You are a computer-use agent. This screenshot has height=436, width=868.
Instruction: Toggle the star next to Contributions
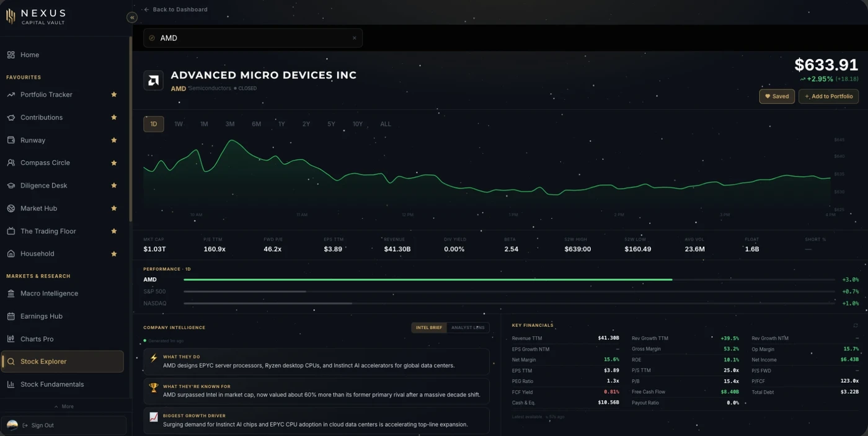(114, 117)
